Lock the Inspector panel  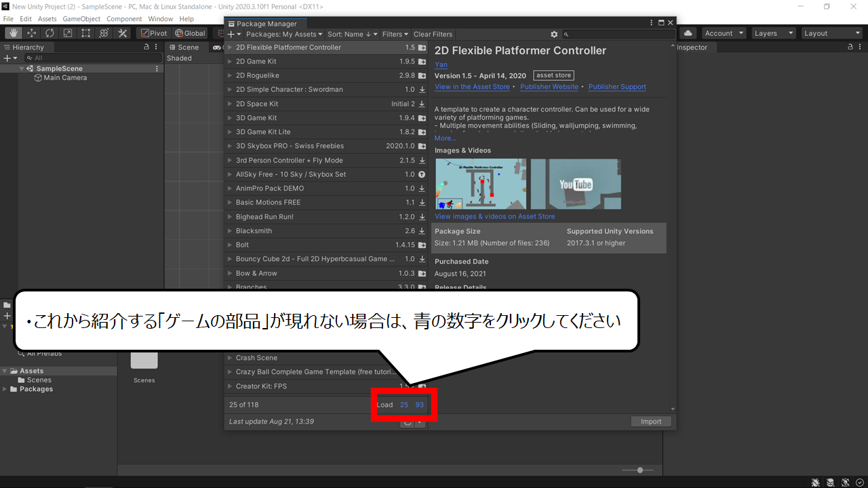tap(850, 47)
